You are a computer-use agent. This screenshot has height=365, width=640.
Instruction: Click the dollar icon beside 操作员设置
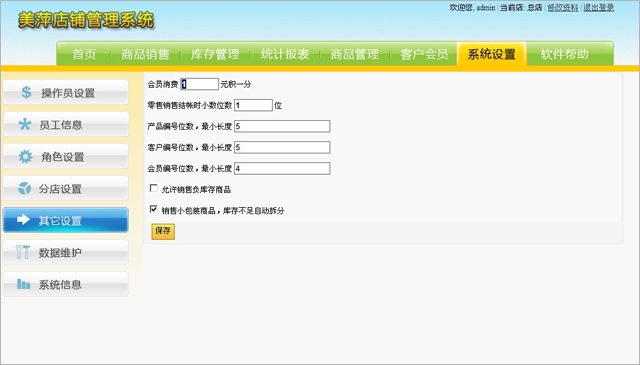[27, 92]
